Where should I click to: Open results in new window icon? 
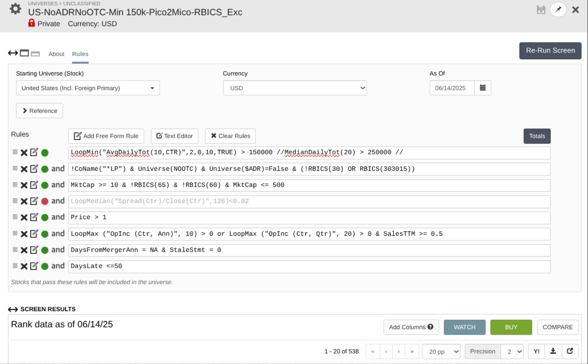pos(570,351)
